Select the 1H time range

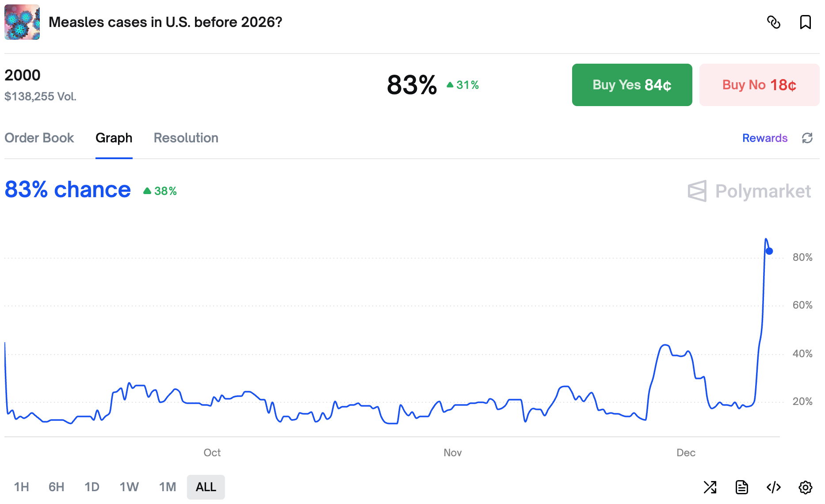[x=21, y=487]
